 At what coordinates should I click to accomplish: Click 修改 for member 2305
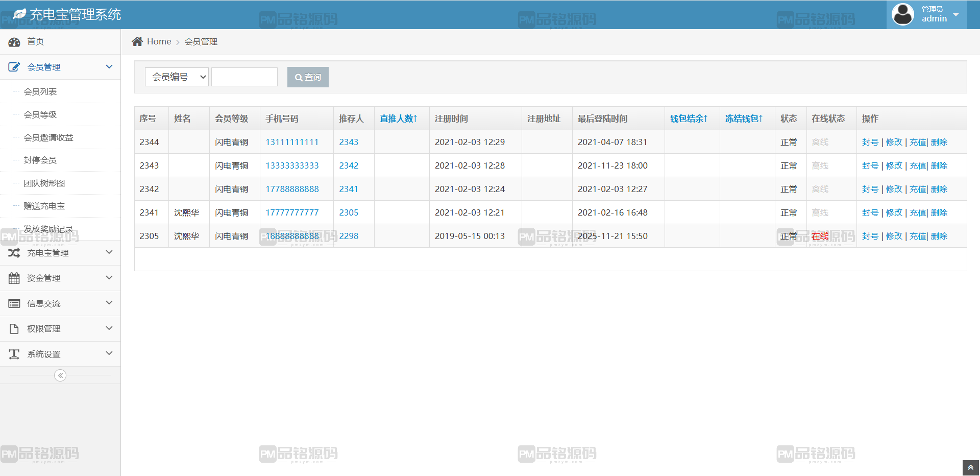point(894,236)
